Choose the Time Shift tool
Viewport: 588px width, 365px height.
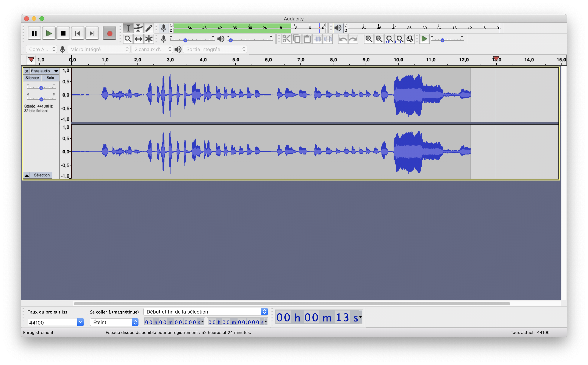[x=138, y=39]
